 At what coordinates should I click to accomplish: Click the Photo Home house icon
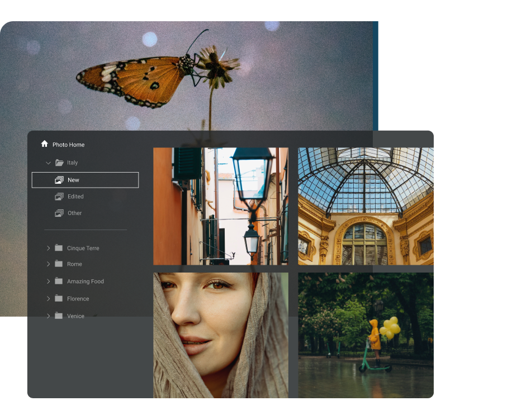point(44,144)
